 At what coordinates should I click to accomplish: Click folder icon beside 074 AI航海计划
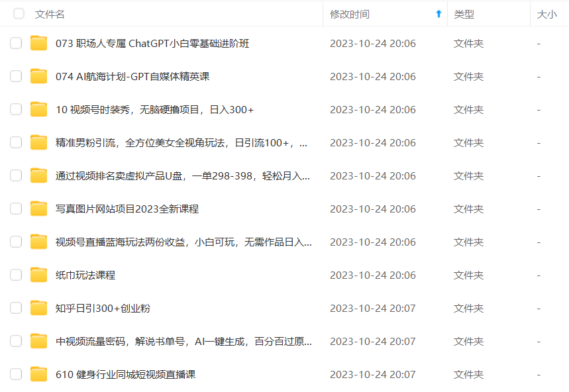point(39,77)
